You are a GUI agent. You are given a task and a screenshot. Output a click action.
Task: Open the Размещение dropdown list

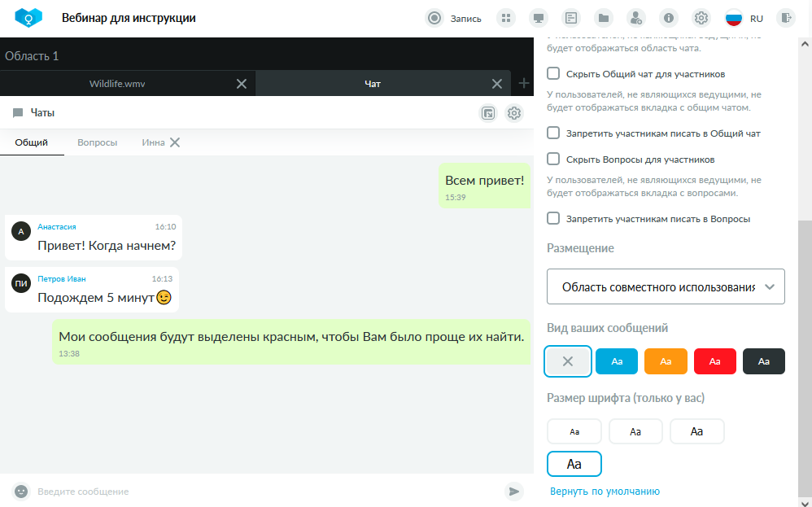click(666, 286)
